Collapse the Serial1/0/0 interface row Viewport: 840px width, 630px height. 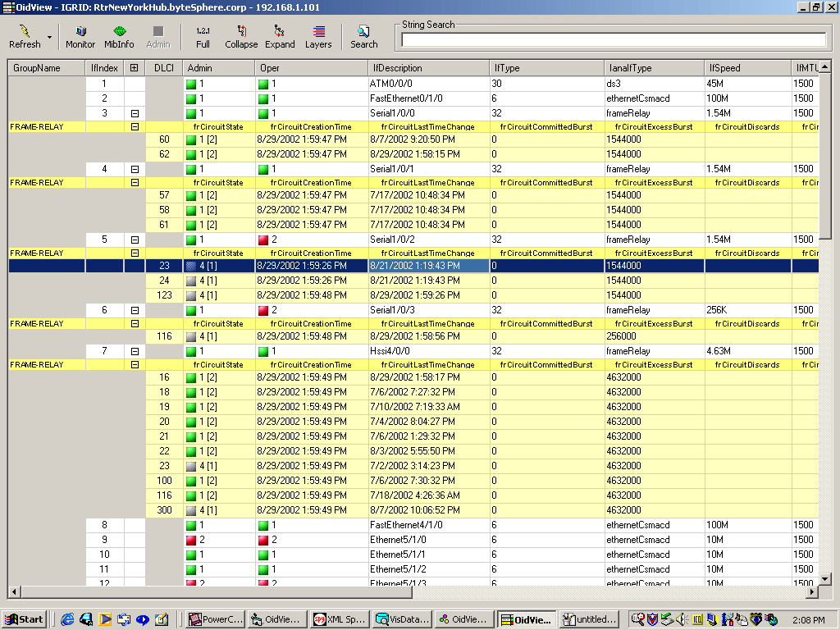pyautogui.click(x=135, y=113)
